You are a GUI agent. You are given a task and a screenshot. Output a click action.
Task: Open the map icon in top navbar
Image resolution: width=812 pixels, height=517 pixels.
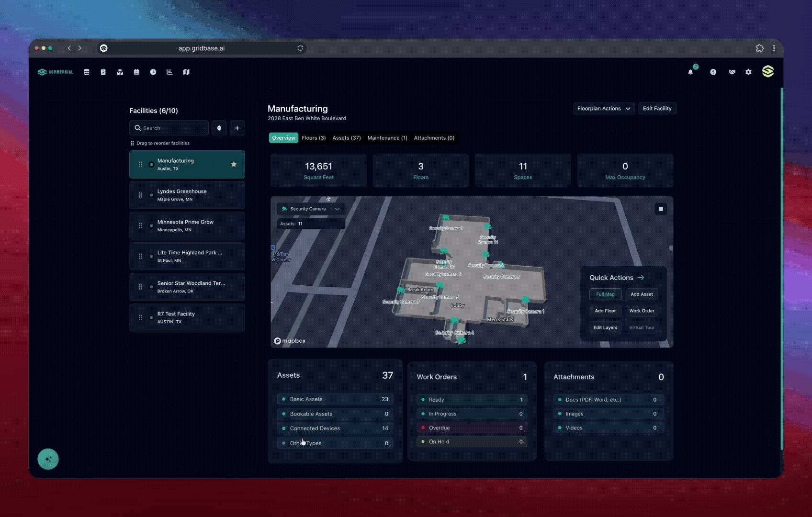tap(186, 72)
